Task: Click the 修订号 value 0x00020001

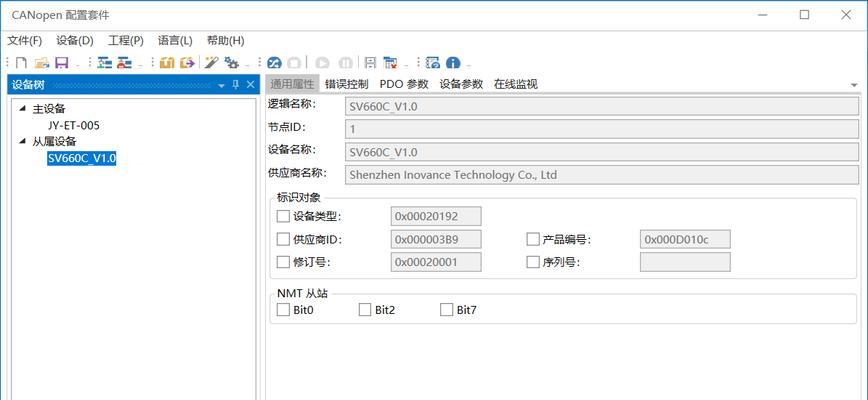Action: [436, 262]
